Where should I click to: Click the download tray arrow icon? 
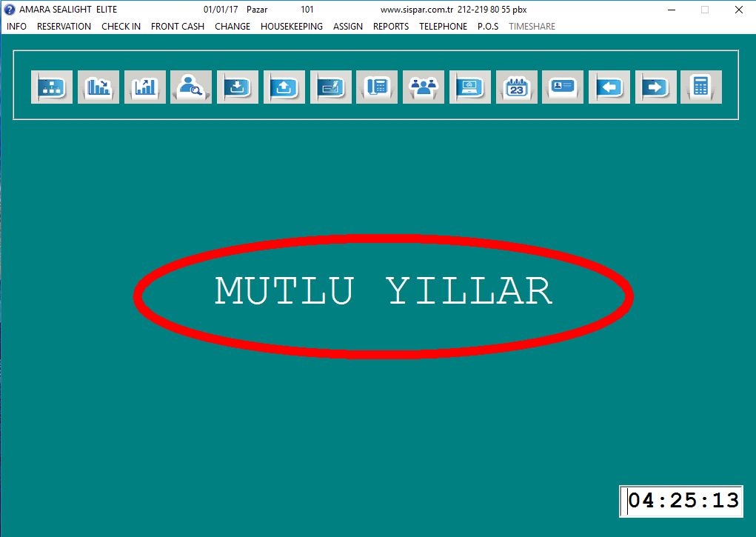coord(238,87)
